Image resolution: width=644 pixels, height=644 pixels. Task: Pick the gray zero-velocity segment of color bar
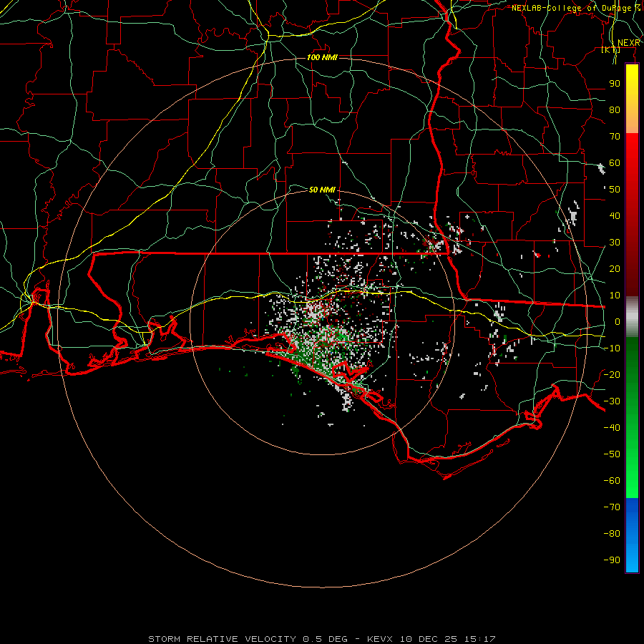click(x=632, y=317)
